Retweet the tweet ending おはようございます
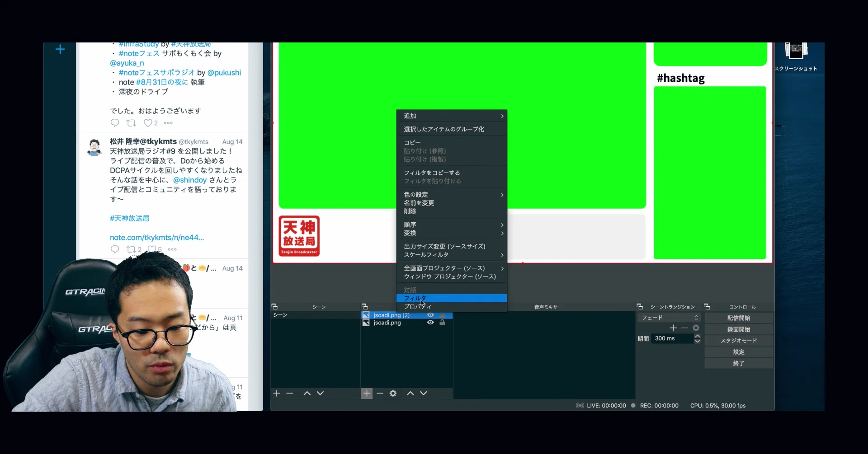Viewport: 868px width, 454px height. pyautogui.click(x=131, y=123)
